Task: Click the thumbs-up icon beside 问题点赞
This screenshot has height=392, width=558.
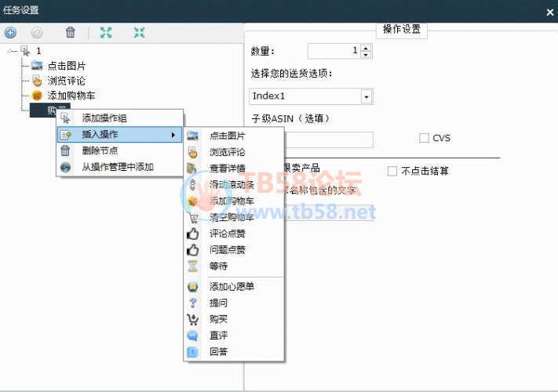Action: [x=192, y=249]
